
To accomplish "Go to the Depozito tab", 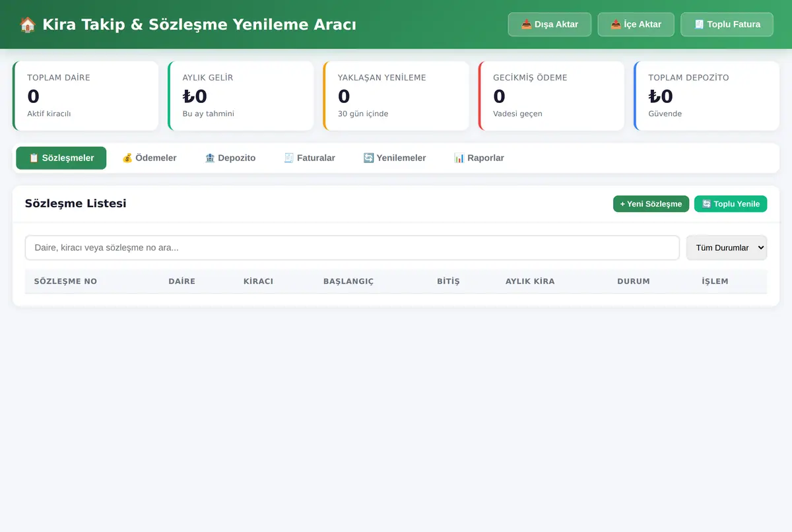I will tap(230, 158).
